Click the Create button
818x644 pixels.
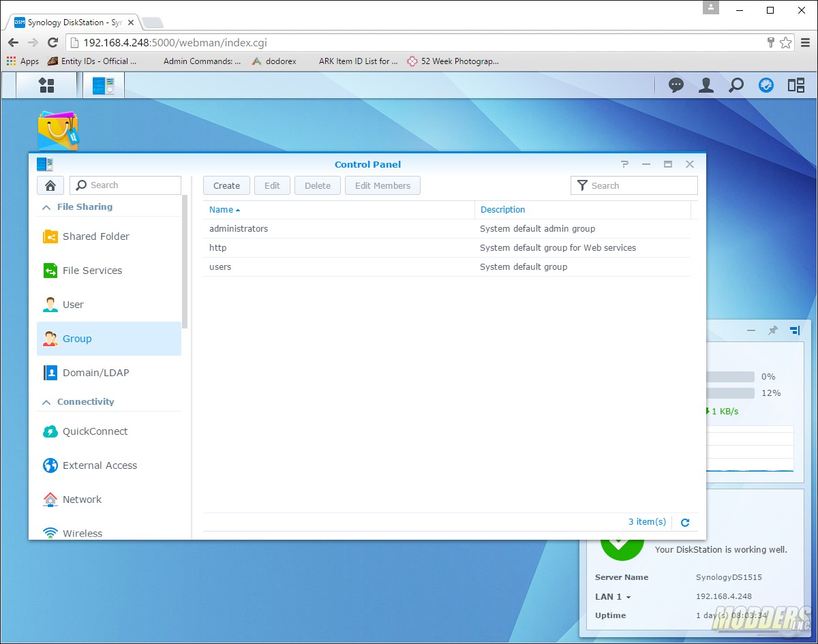click(x=226, y=185)
